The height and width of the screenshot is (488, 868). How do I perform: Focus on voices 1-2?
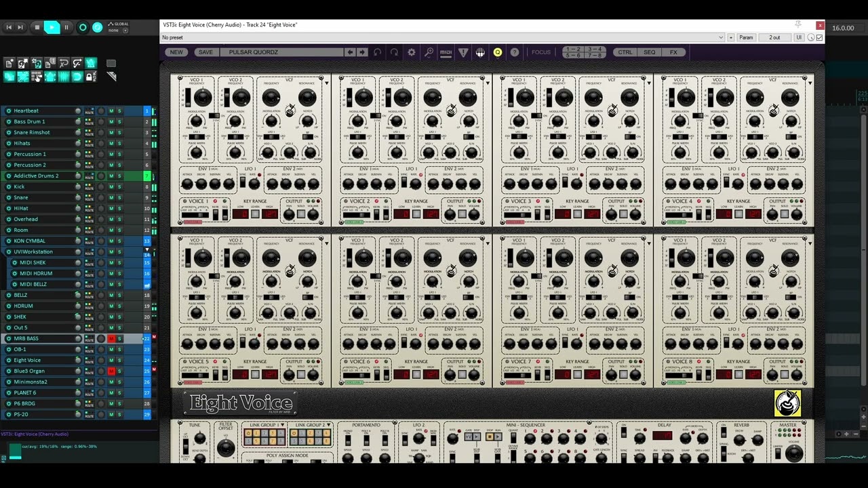[574, 49]
